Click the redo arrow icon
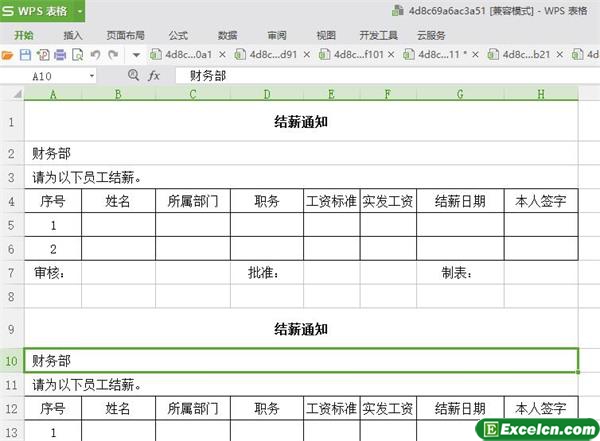600x441 pixels. [x=113, y=55]
